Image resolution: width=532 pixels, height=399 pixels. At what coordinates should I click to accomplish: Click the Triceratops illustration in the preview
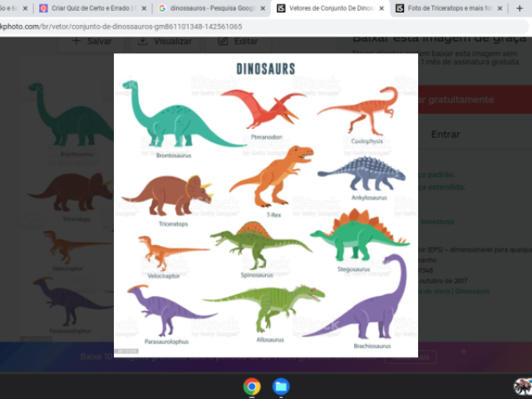tap(168, 195)
